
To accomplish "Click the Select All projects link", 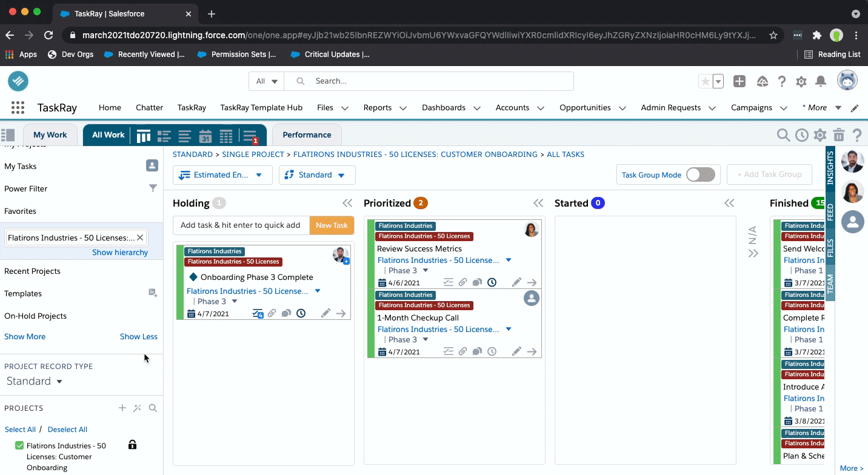I will [20, 430].
